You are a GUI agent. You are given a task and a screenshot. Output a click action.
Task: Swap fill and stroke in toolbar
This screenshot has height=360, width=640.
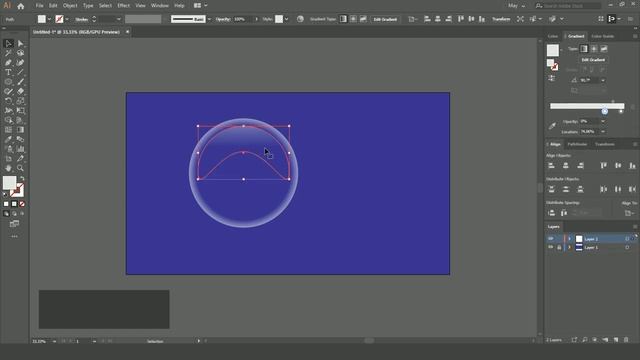(22, 179)
